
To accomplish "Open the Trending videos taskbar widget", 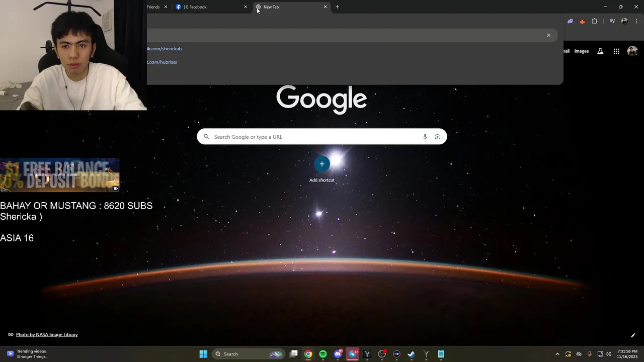I will [28, 354].
